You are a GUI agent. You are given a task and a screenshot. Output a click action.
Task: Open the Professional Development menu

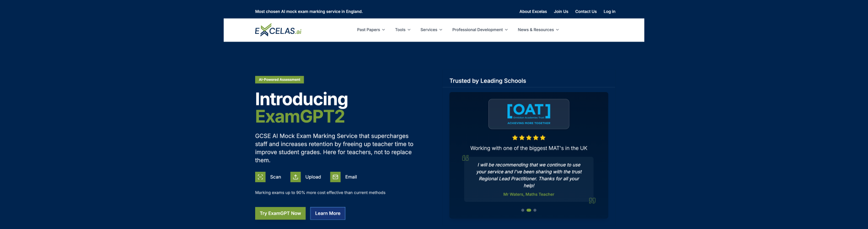(480, 30)
